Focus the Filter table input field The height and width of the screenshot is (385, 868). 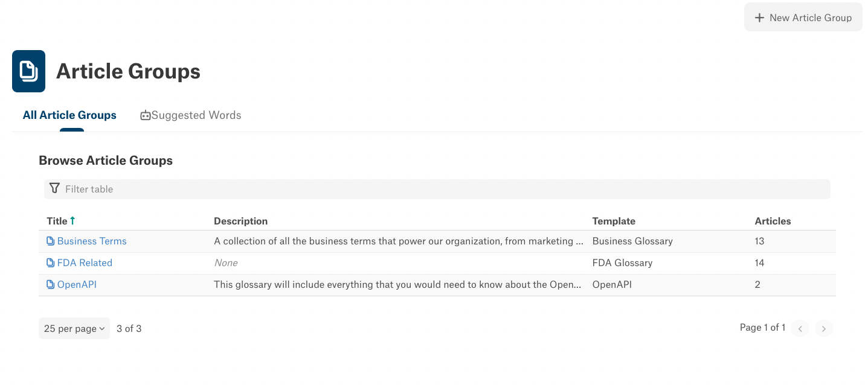(437, 189)
